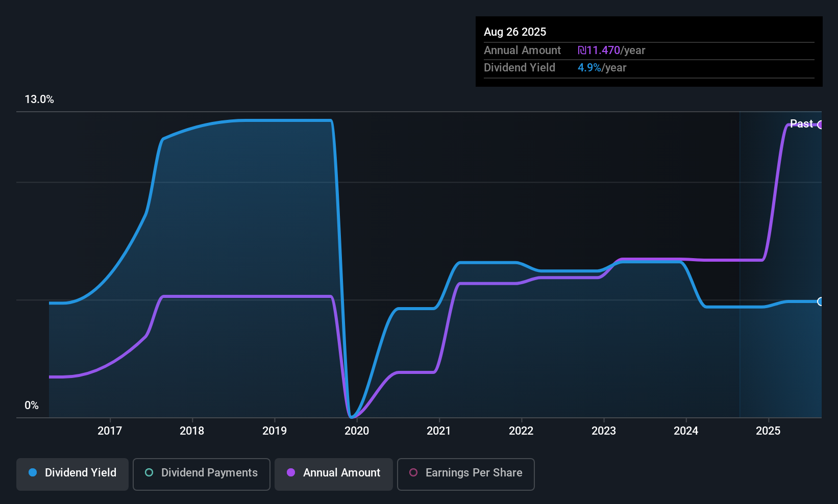Click the purple Annual Amount legend dot
Viewport: 838px width, 504px height.
pos(291,473)
